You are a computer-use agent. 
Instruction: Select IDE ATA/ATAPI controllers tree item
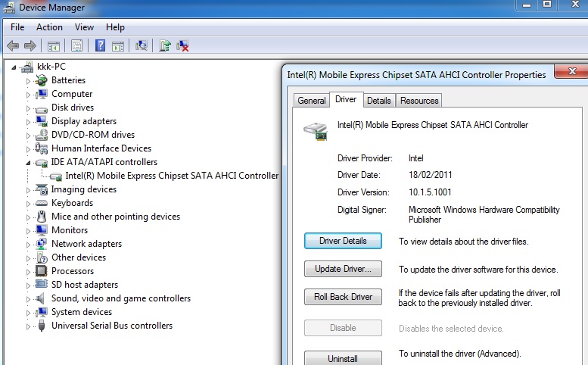point(104,162)
